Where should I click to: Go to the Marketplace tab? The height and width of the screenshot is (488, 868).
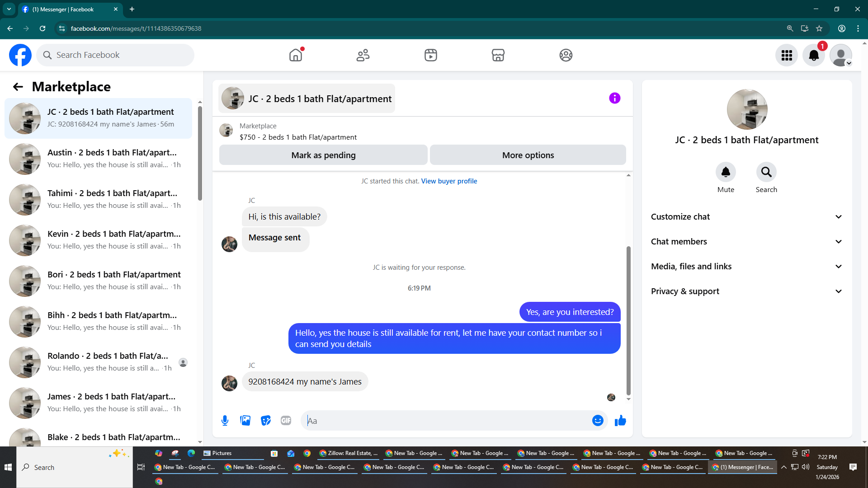point(498,55)
